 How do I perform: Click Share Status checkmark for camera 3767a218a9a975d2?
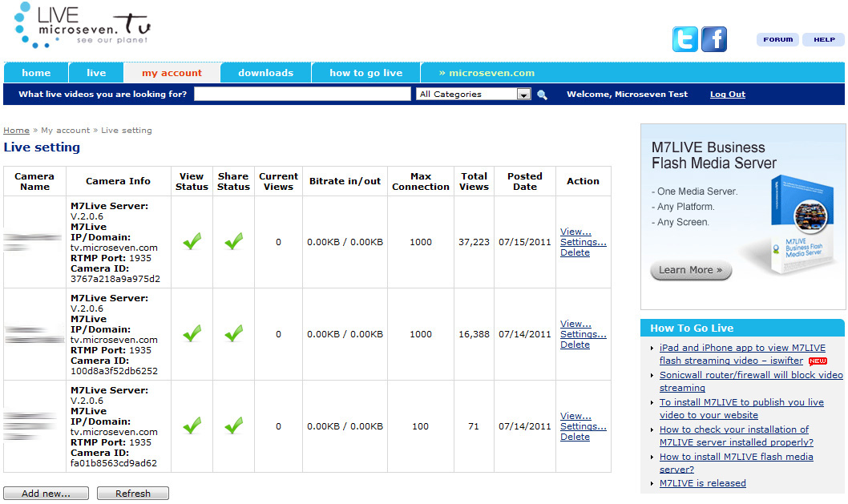233,241
